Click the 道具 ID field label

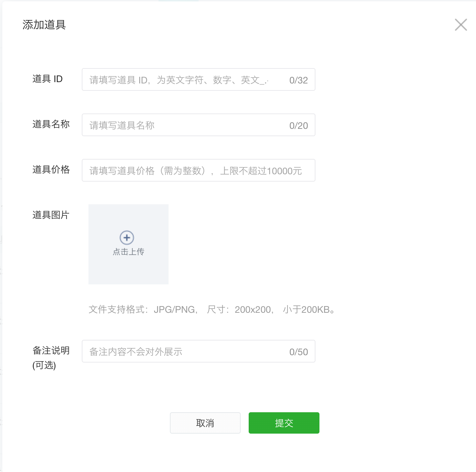pos(47,79)
